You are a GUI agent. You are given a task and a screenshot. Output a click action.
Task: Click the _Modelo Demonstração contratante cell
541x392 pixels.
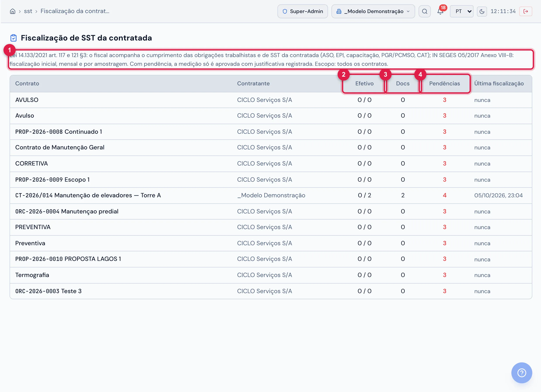271,195
